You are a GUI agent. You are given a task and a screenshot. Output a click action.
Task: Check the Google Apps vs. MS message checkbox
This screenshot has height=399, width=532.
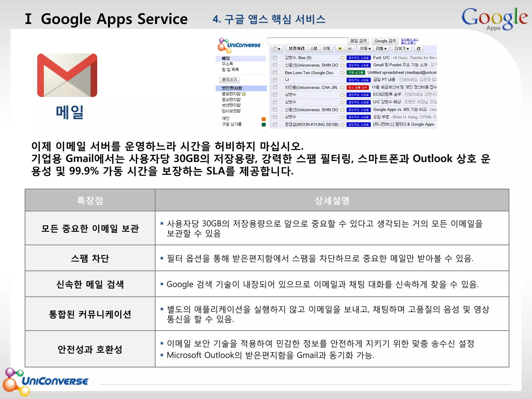(x=275, y=110)
